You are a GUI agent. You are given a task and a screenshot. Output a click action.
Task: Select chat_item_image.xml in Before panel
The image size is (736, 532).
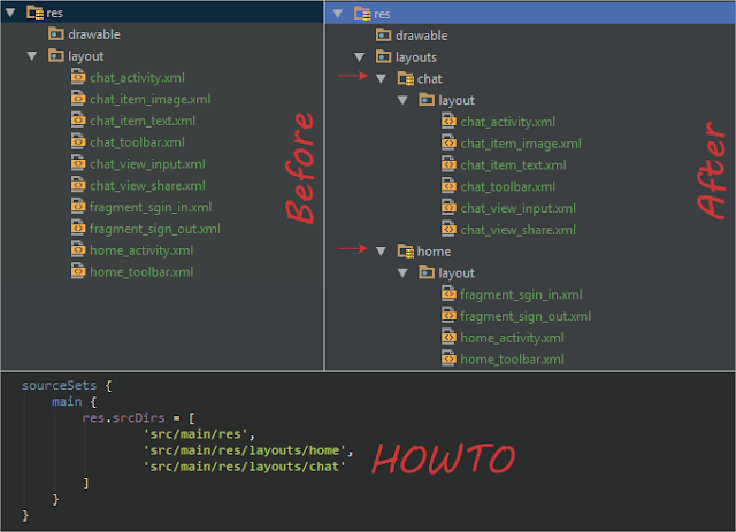tap(150, 100)
